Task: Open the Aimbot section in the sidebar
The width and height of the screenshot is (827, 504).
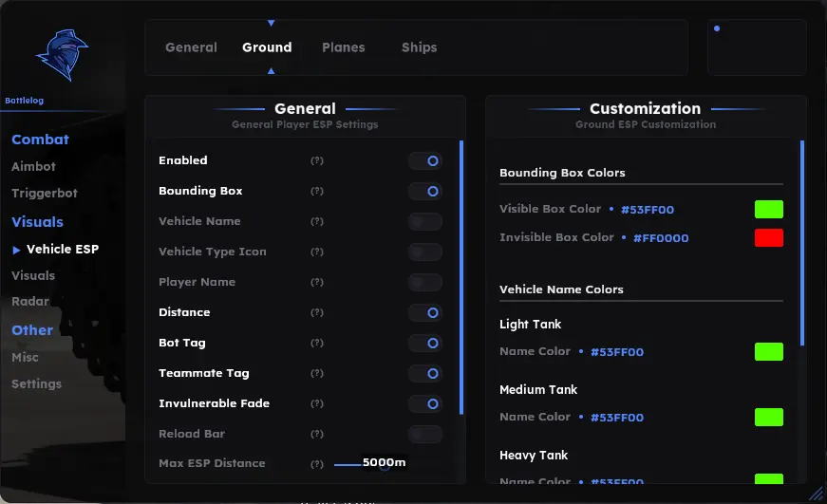Action: point(33,167)
